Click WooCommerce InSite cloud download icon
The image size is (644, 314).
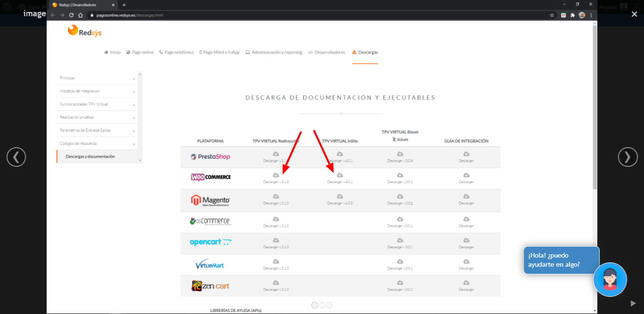[340, 175]
